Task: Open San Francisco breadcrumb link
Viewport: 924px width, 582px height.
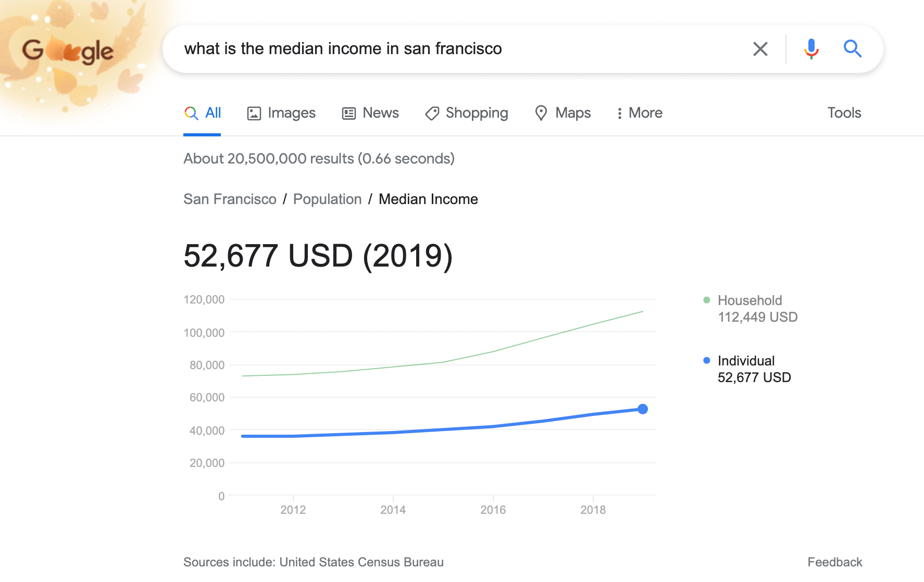Action: point(230,199)
